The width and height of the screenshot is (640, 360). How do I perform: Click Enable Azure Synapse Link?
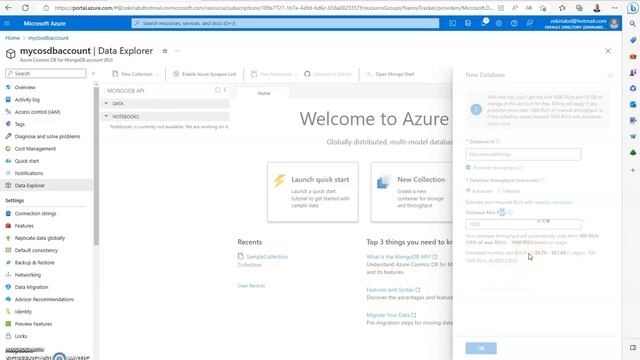pyautogui.click(x=204, y=74)
